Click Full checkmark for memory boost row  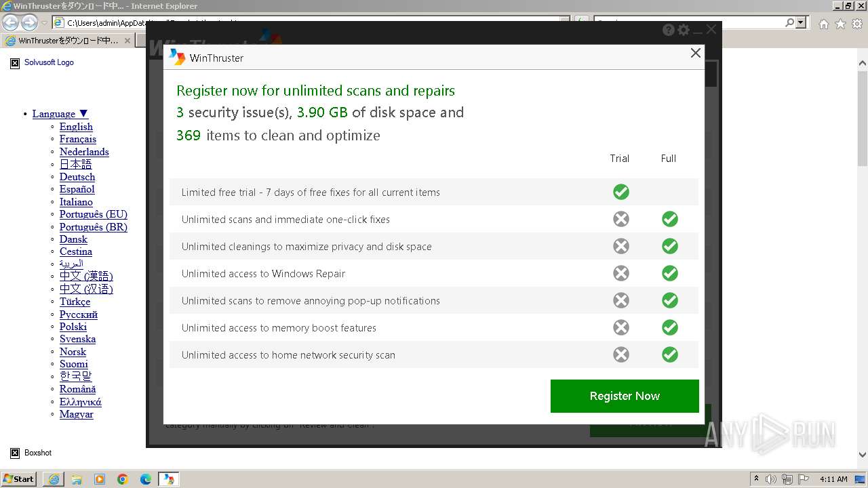pos(670,327)
